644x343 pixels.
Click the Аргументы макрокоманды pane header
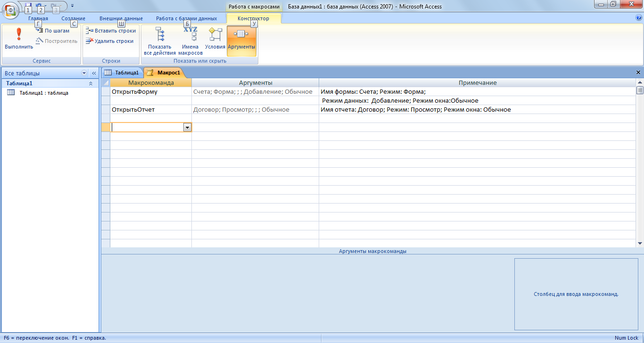coord(372,251)
